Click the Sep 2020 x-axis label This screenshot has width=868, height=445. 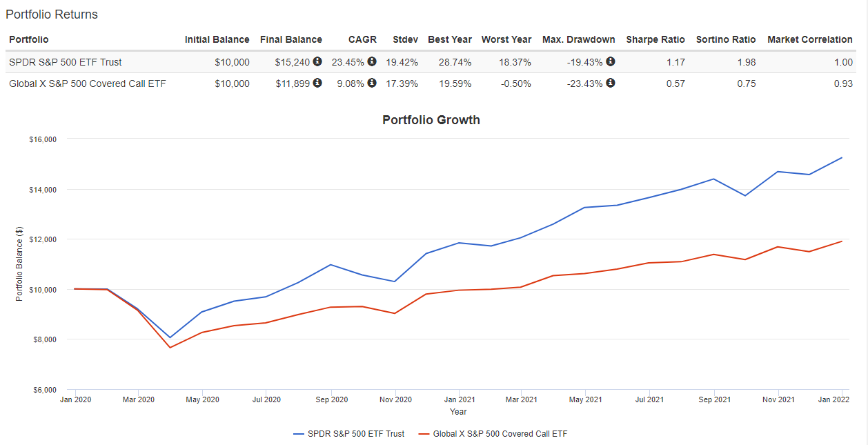coord(331,399)
